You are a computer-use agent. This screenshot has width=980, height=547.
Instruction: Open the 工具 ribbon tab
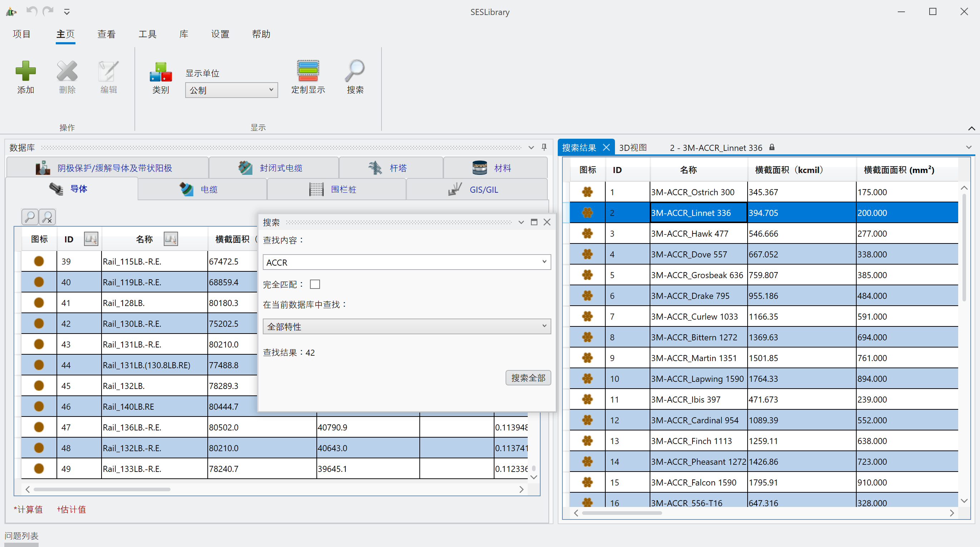click(147, 34)
